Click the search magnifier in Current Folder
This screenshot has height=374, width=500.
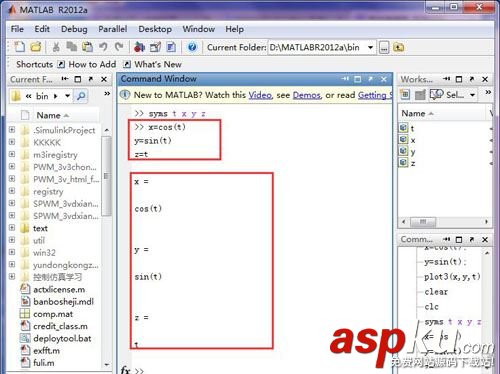81,96
